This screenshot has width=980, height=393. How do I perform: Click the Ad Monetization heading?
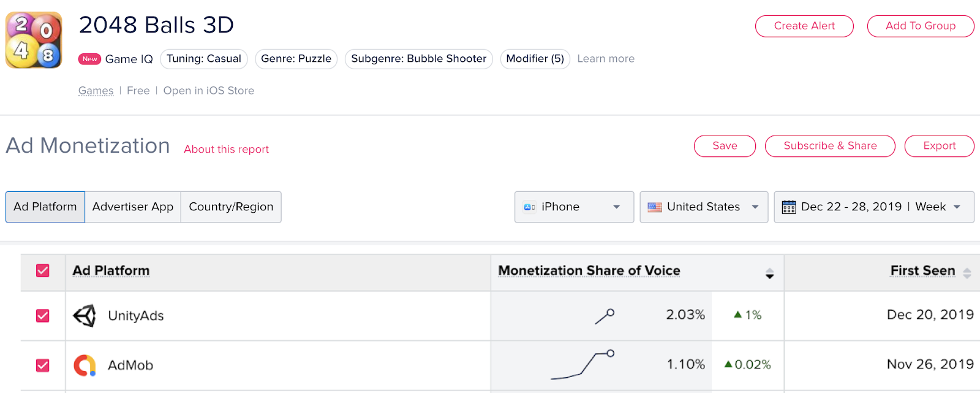88,146
